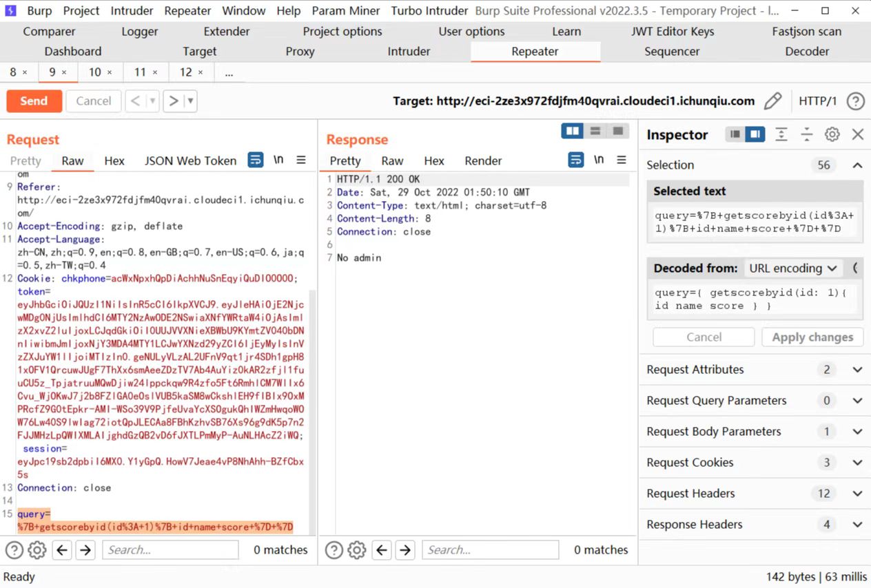Toggle Response word wrap message icon
Screen dimensions: 871x588
tap(576, 160)
